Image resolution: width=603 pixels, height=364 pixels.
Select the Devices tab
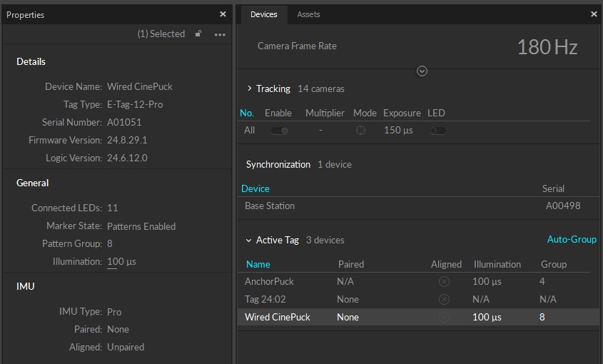263,14
